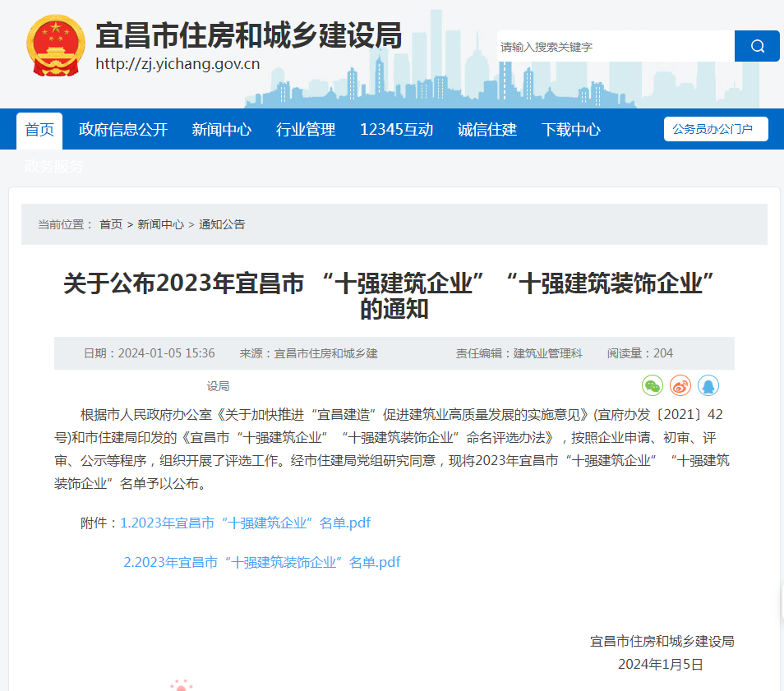Image resolution: width=784 pixels, height=691 pixels.
Task: Share article via WeChat icon
Action: [653, 385]
